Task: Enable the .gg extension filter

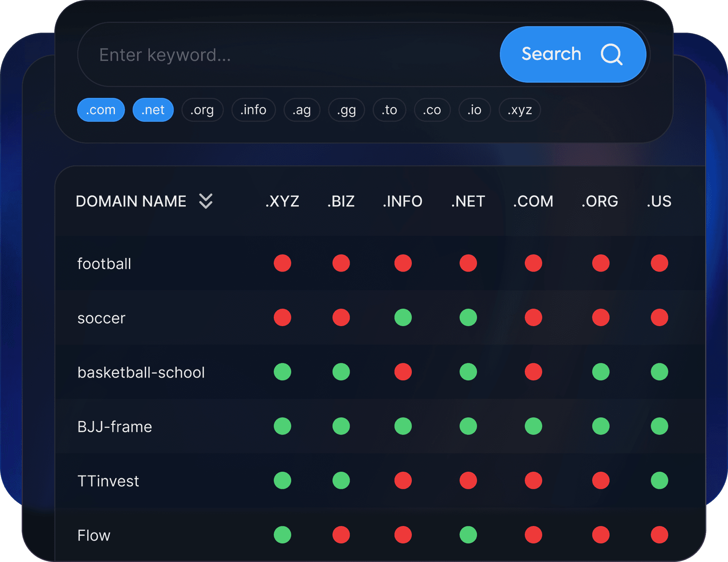Action: coord(346,110)
